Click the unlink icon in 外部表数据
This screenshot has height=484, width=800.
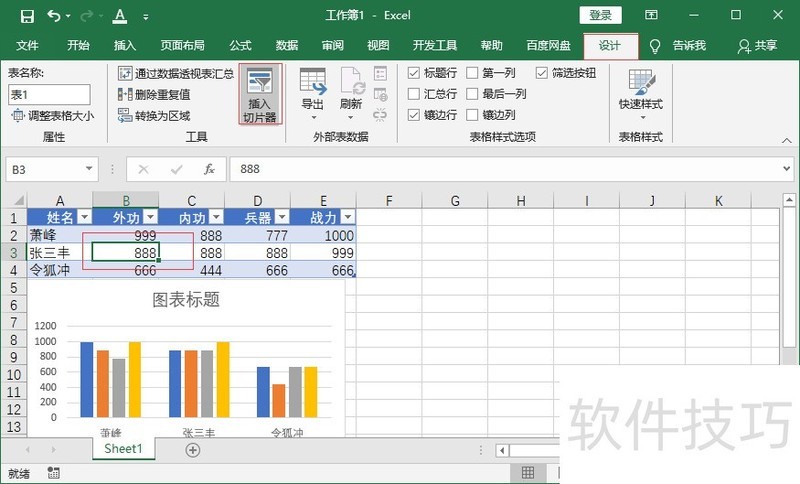click(380, 115)
